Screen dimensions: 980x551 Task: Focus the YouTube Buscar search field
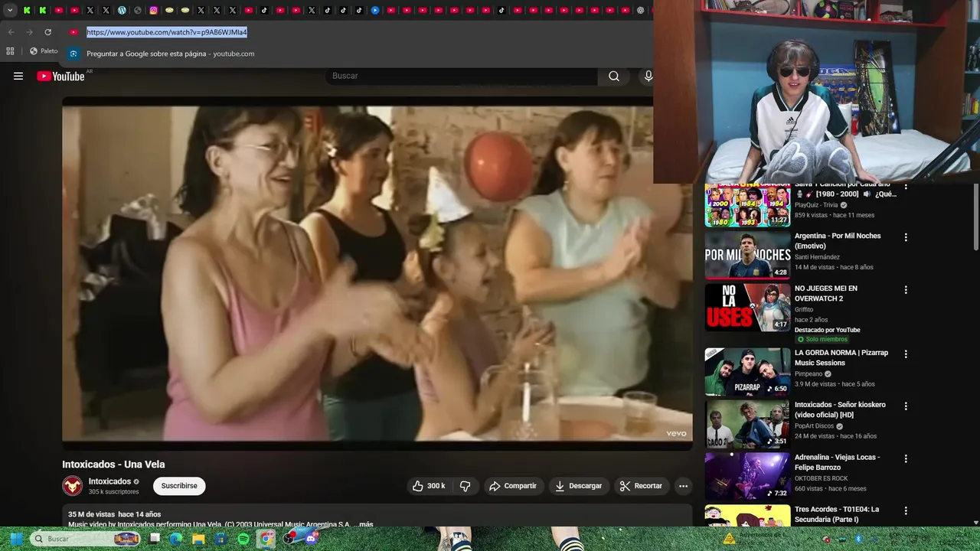[462, 76]
